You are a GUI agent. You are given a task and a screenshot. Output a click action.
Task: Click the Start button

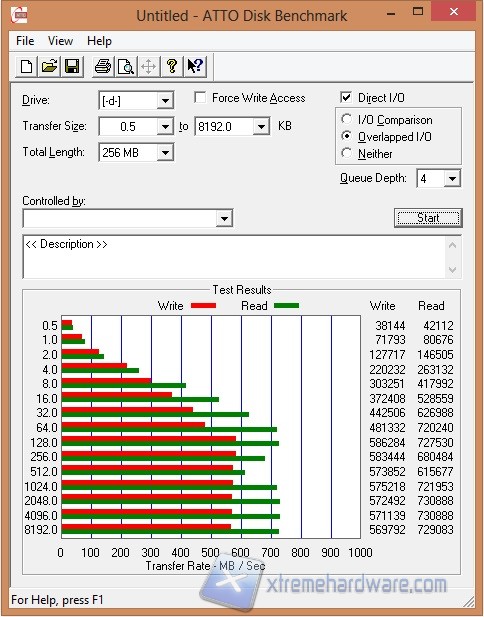(428, 218)
